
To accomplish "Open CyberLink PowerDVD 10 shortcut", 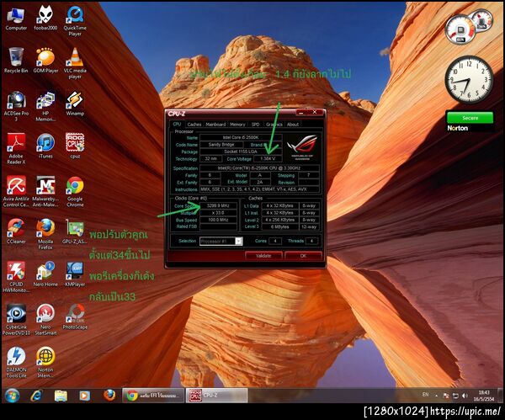I will pyautogui.click(x=16, y=320).
